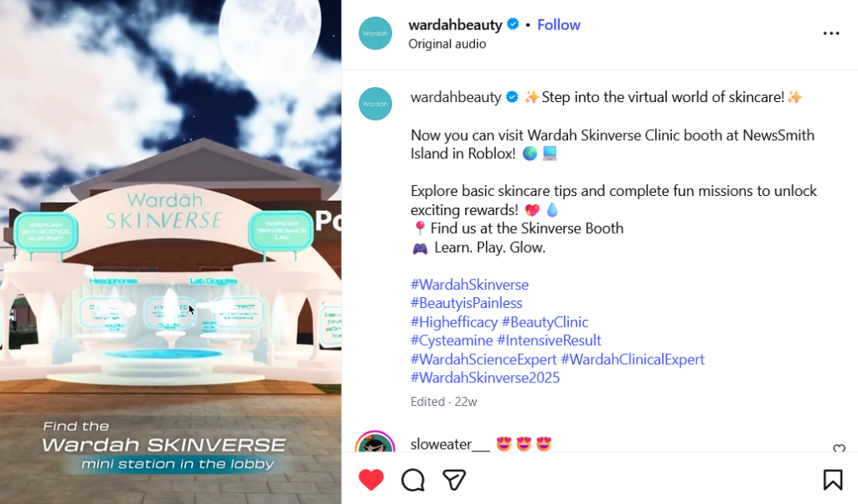Open the three-dots more options menu

(831, 33)
